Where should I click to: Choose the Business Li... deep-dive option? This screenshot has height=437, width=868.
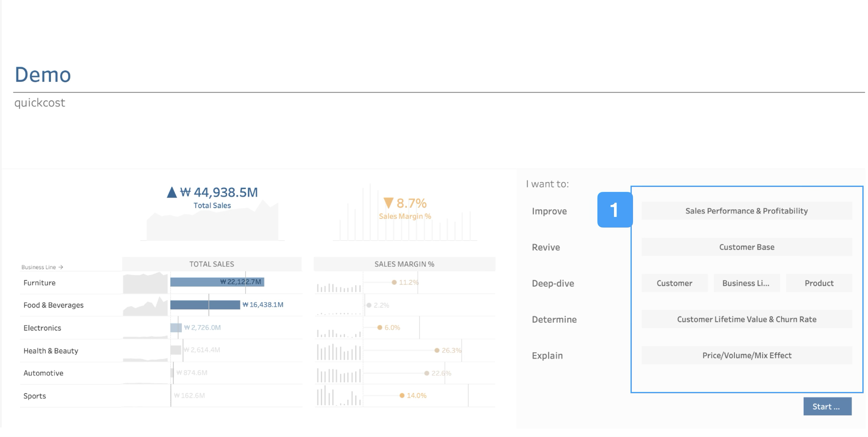tap(746, 283)
